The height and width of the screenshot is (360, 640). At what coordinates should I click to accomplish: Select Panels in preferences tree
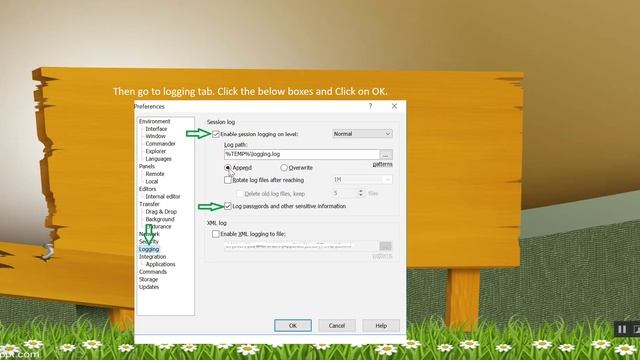(x=147, y=166)
